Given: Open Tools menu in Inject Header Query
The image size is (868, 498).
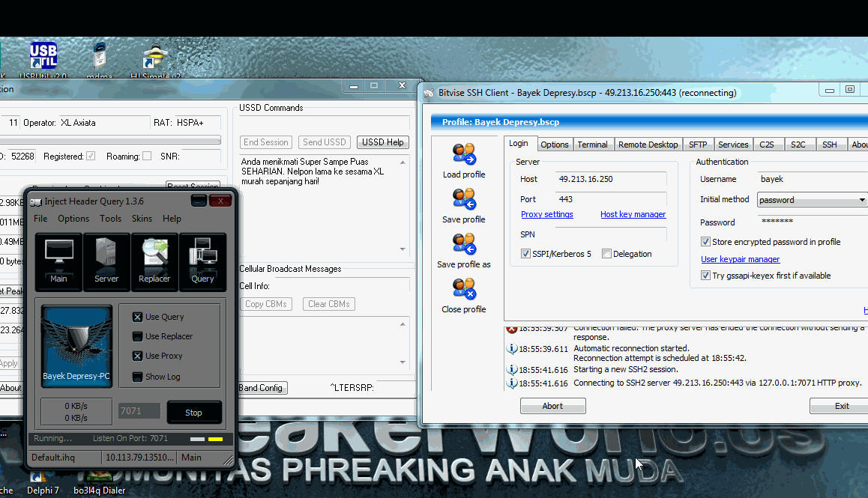Looking at the screenshot, I should point(111,219).
